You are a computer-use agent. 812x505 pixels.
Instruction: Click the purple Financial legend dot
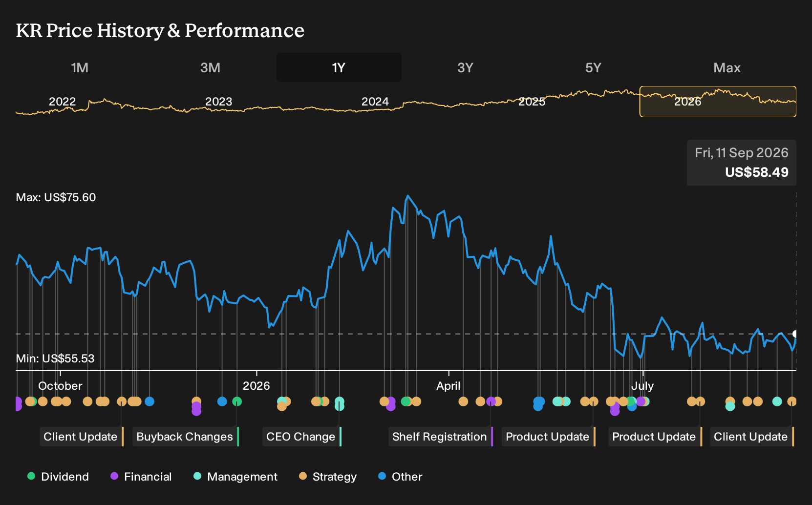pyautogui.click(x=114, y=476)
